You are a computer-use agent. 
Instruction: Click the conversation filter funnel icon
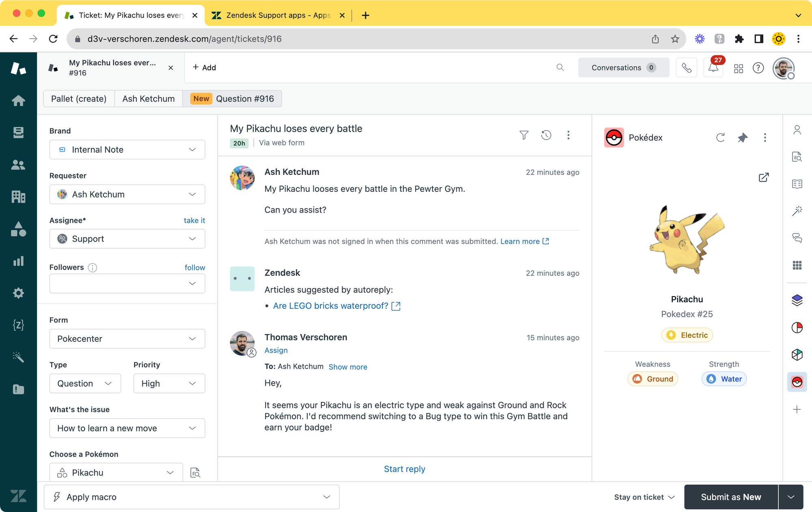pyautogui.click(x=524, y=135)
